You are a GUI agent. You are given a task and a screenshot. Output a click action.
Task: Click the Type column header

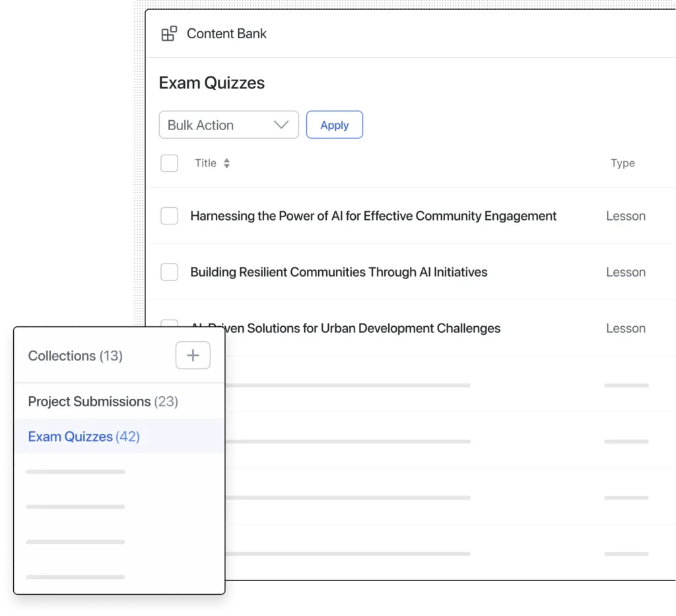[x=623, y=163]
